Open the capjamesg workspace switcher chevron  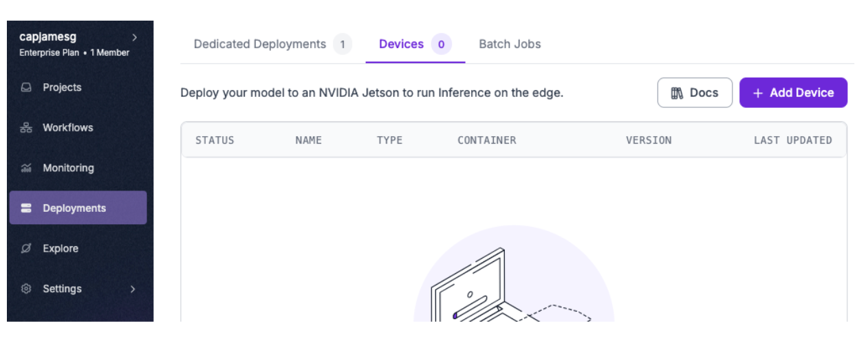click(134, 37)
